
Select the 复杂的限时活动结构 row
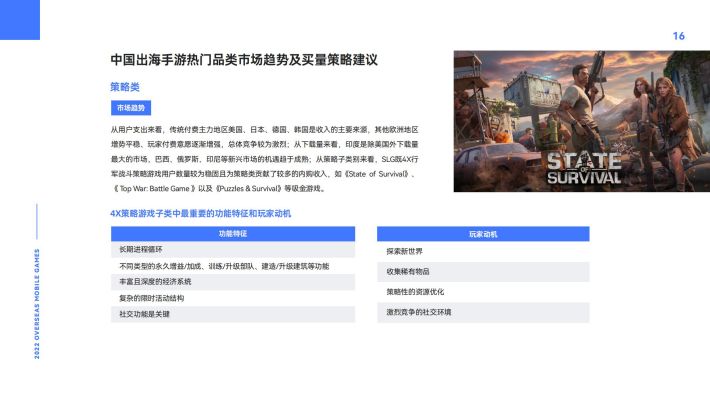(x=233, y=298)
